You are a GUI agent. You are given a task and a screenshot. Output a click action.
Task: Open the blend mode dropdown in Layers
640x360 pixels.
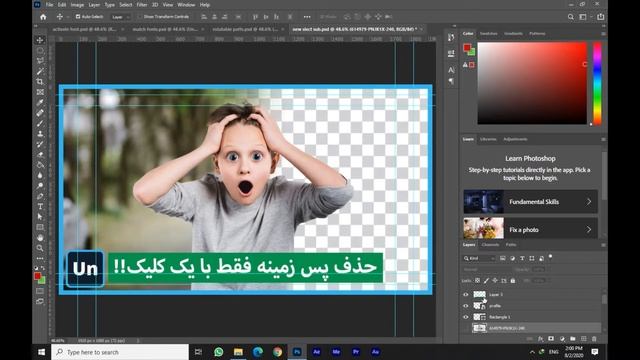click(x=487, y=269)
